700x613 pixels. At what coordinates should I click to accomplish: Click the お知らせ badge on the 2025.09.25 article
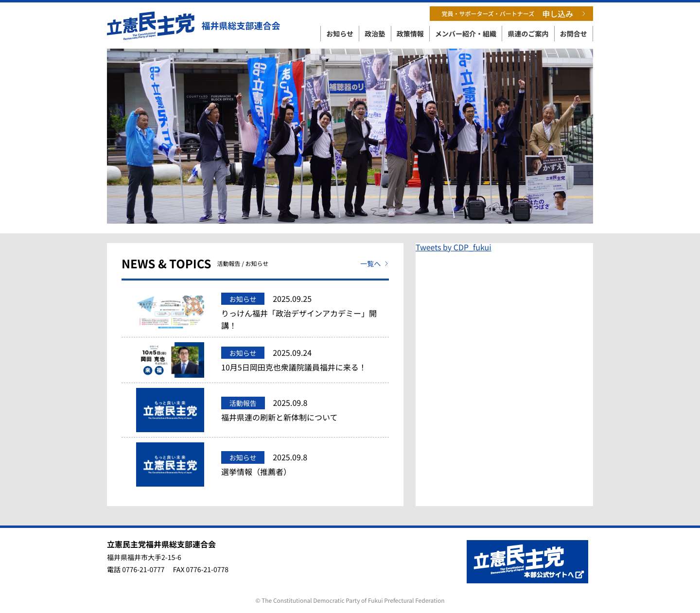click(243, 298)
